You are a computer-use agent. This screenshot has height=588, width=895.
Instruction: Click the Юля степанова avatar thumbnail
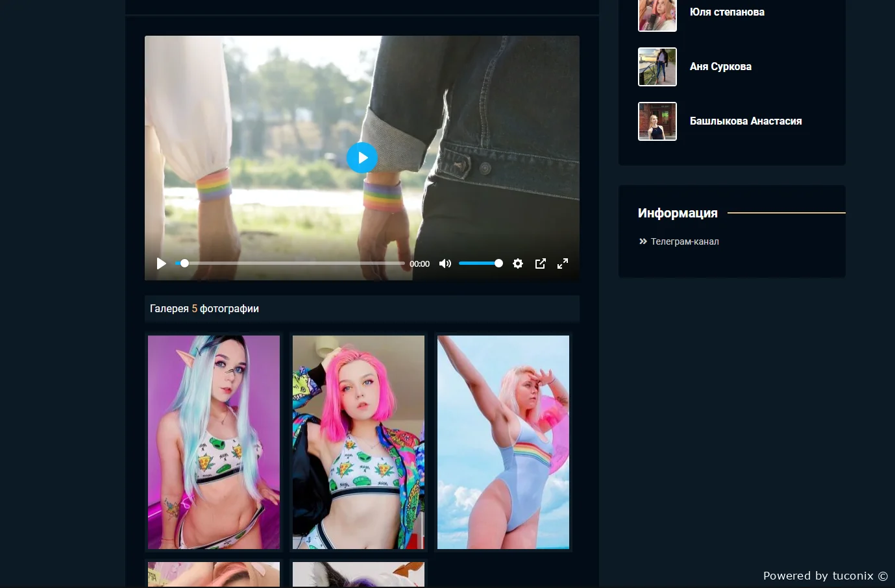[657, 14]
